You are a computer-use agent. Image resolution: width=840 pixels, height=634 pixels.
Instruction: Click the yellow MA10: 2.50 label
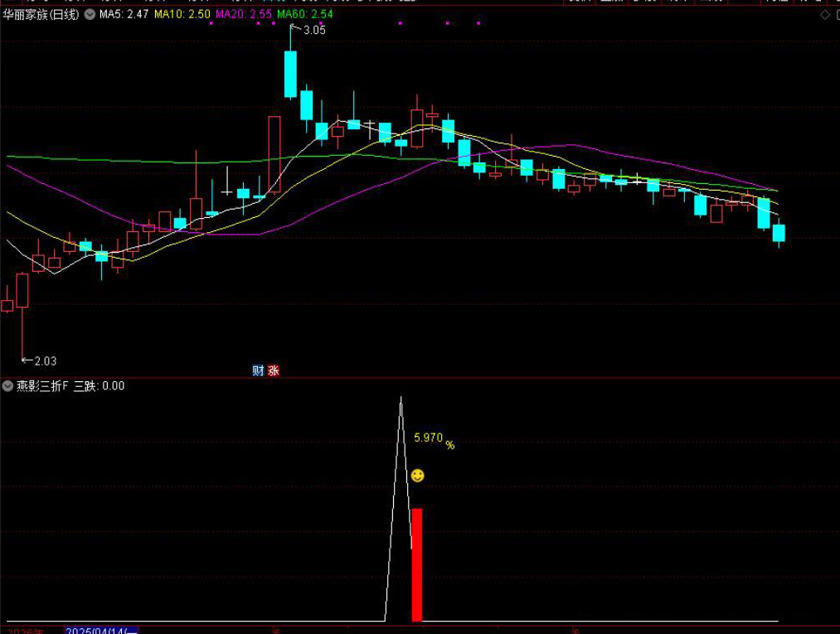[x=183, y=15]
